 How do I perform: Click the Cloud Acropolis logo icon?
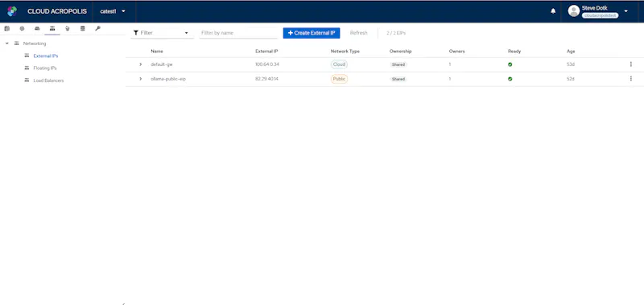click(x=12, y=11)
